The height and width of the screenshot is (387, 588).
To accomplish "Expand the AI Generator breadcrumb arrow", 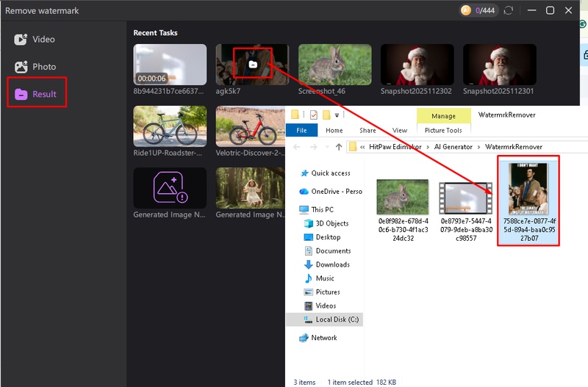I will (479, 147).
